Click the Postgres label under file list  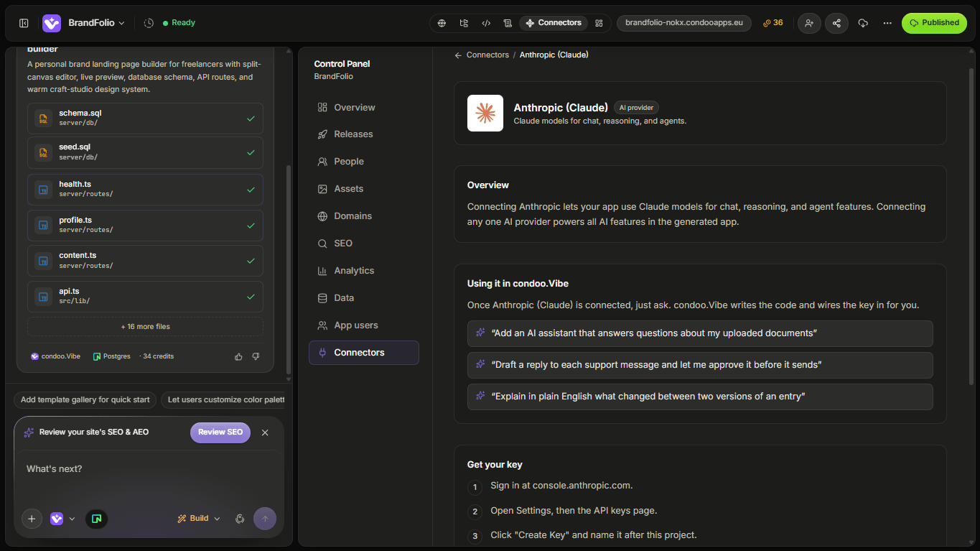[x=112, y=356]
